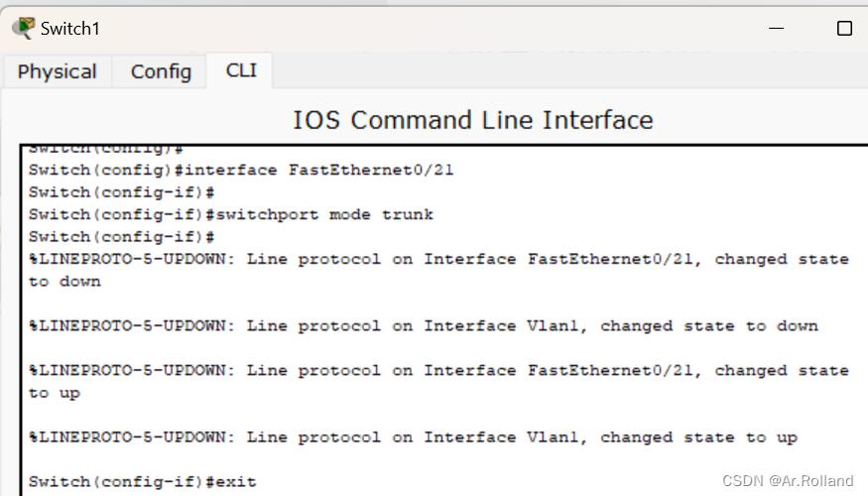This screenshot has width=868, height=496.
Task: Click the second FastEthernet0/21 LINEPROTO message
Action: (x=438, y=370)
